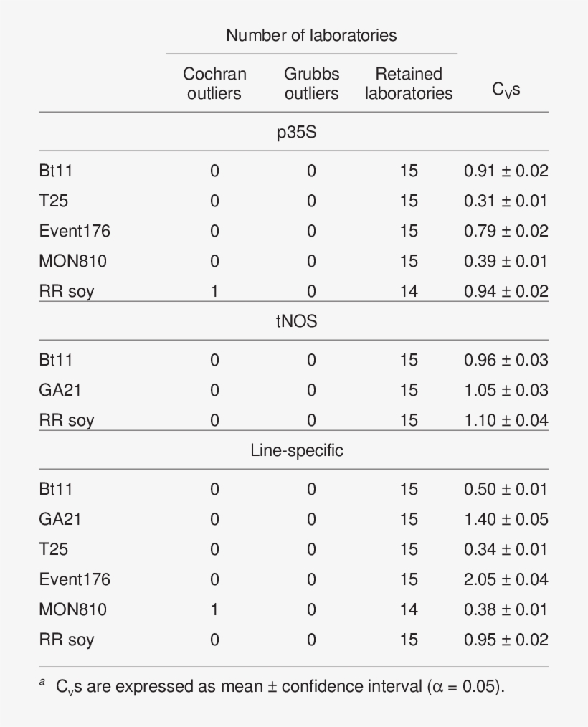Click the footnote about confidence interval
Viewport: 588px width, 727px height.
(x=280, y=686)
